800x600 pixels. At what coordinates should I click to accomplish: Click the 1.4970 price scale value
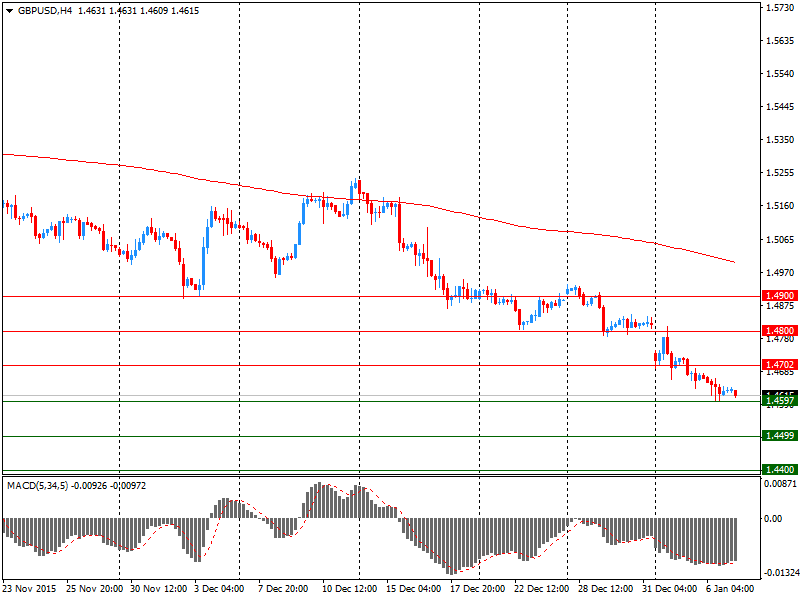[780, 273]
